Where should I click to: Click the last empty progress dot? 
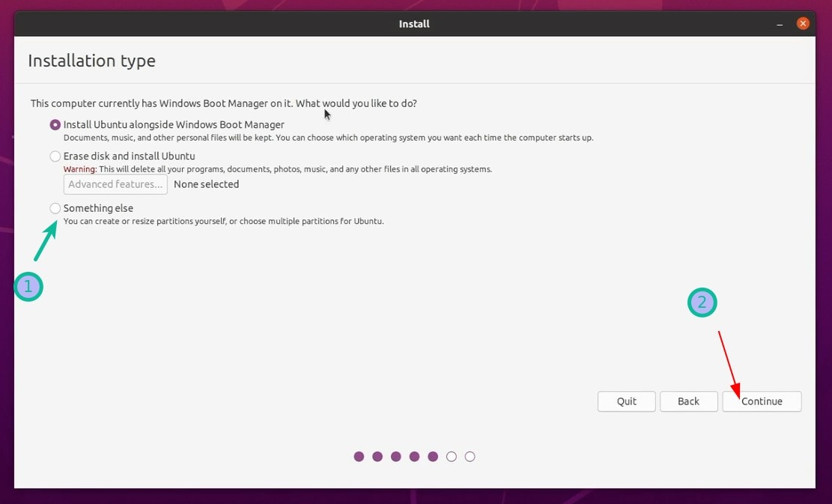(x=470, y=456)
